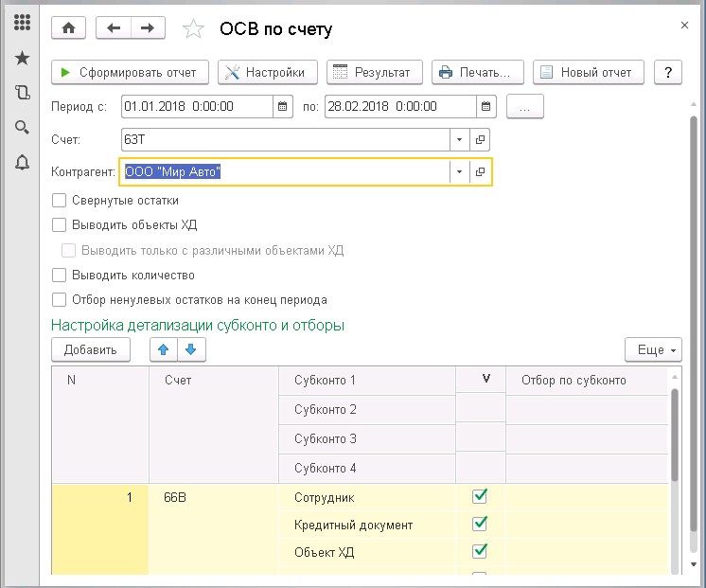Screen dimensions: 706x588
Task: Click the Счет field with 63T
Action: 286,140
